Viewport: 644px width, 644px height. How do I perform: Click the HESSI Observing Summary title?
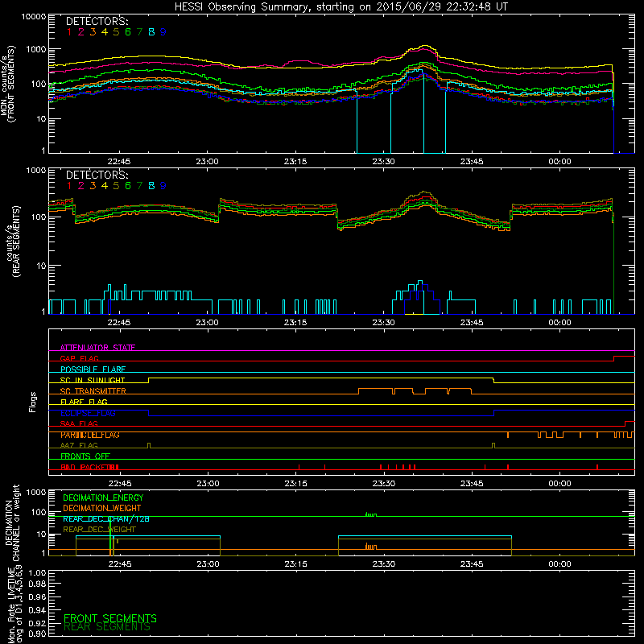pyautogui.click(x=341, y=7)
